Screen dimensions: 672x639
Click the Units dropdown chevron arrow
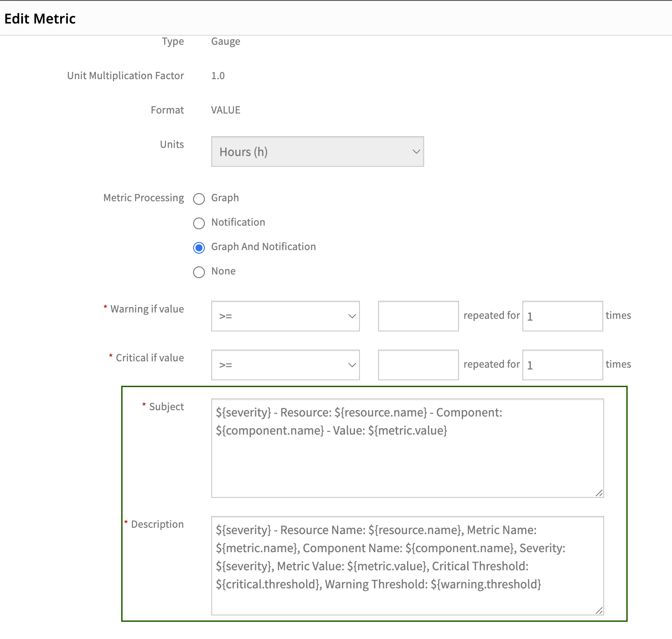tap(416, 151)
